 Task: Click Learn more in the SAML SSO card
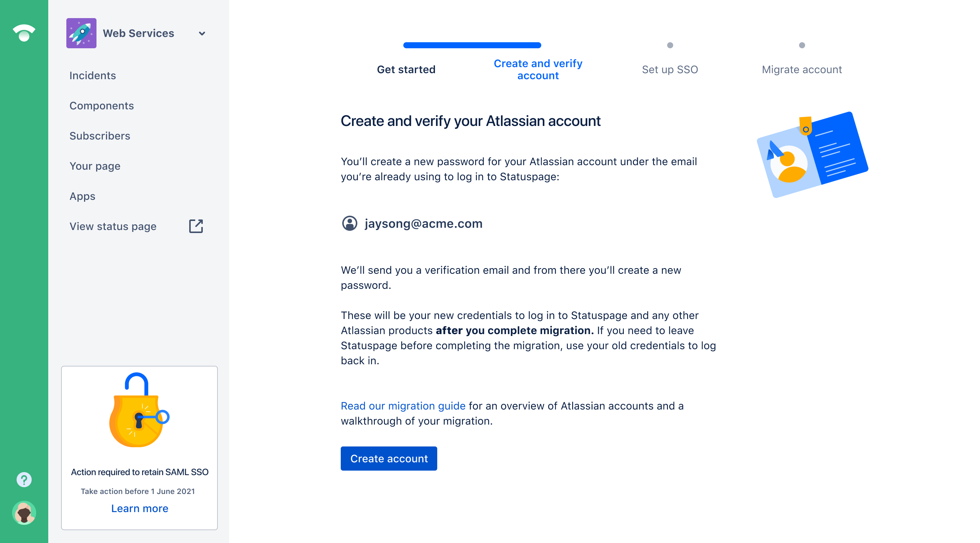coord(139,508)
